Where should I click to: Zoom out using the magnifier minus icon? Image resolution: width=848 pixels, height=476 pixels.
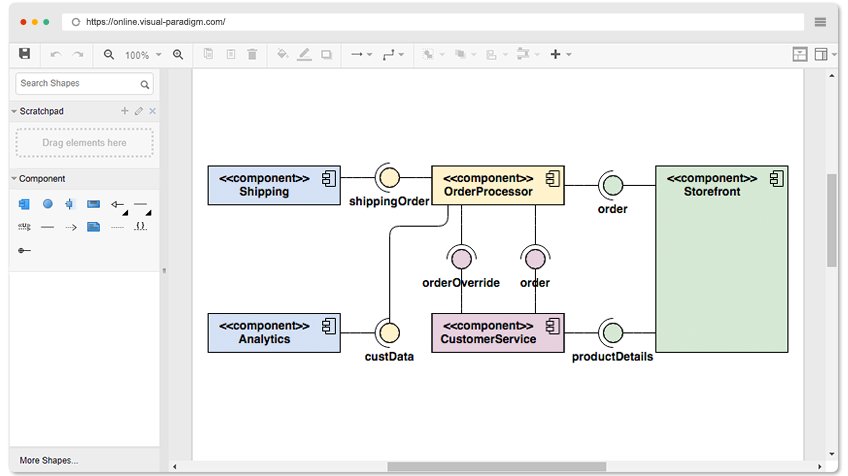coord(109,55)
